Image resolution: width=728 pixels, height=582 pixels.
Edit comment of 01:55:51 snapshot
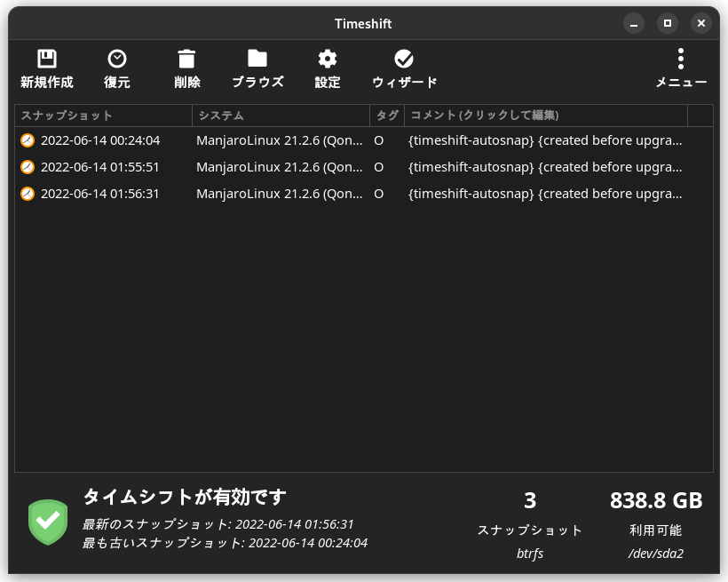(545, 167)
